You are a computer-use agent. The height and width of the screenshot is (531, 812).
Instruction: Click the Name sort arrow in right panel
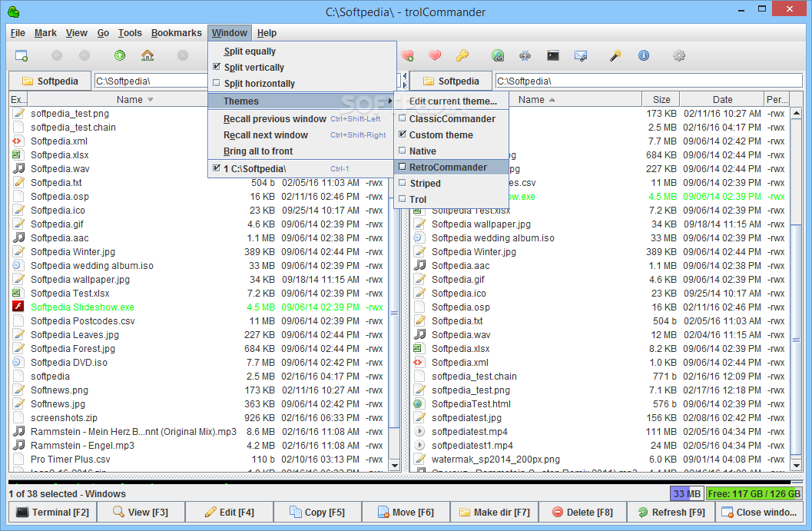552,99
